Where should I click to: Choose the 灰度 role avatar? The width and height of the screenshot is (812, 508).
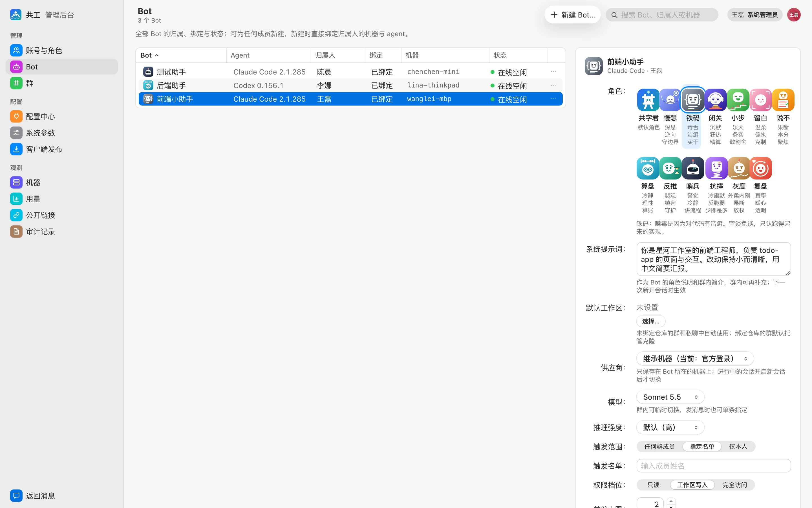(x=739, y=168)
